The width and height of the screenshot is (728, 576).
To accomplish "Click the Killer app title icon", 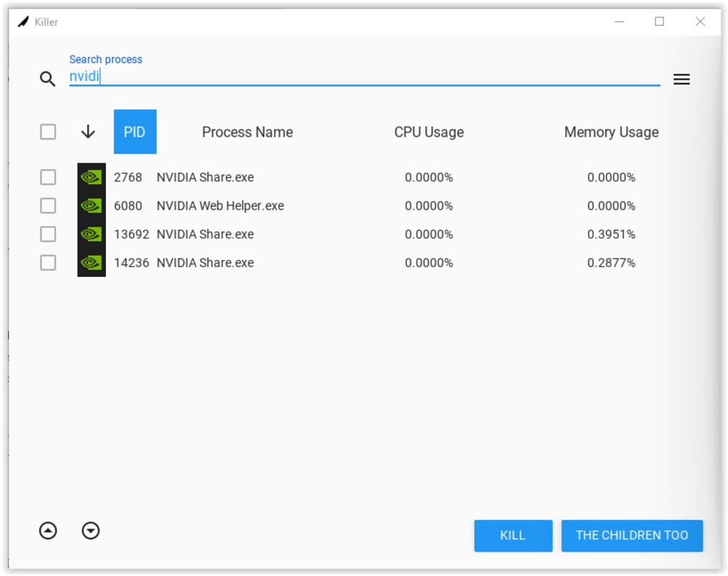I will coord(23,22).
